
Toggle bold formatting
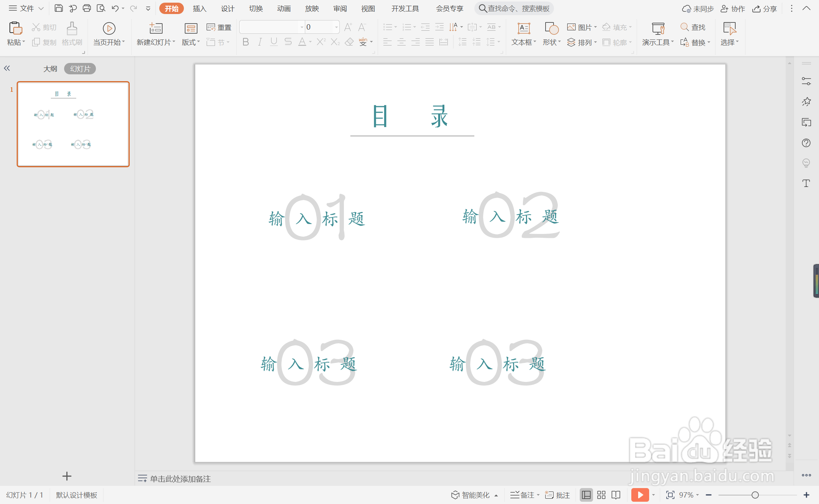[x=246, y=42]
